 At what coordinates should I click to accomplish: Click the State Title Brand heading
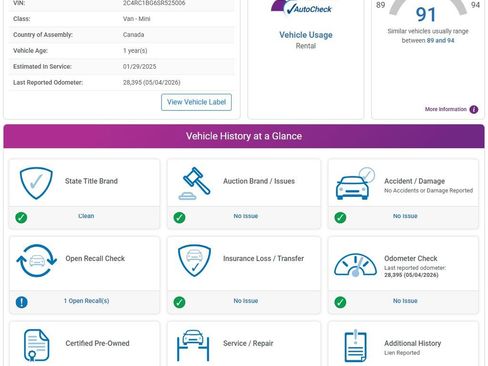click(x=91, y=181)
